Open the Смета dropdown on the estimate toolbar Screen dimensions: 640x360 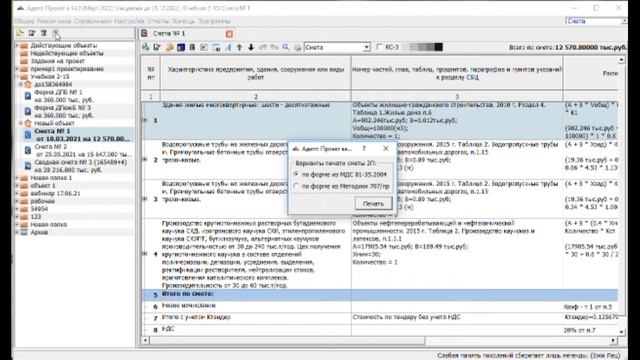pos(367,47)
